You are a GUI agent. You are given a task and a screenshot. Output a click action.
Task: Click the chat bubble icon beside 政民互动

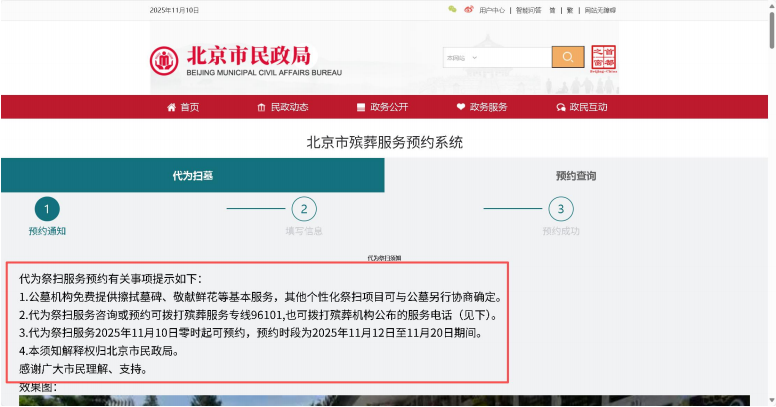[x=560, y=107]
